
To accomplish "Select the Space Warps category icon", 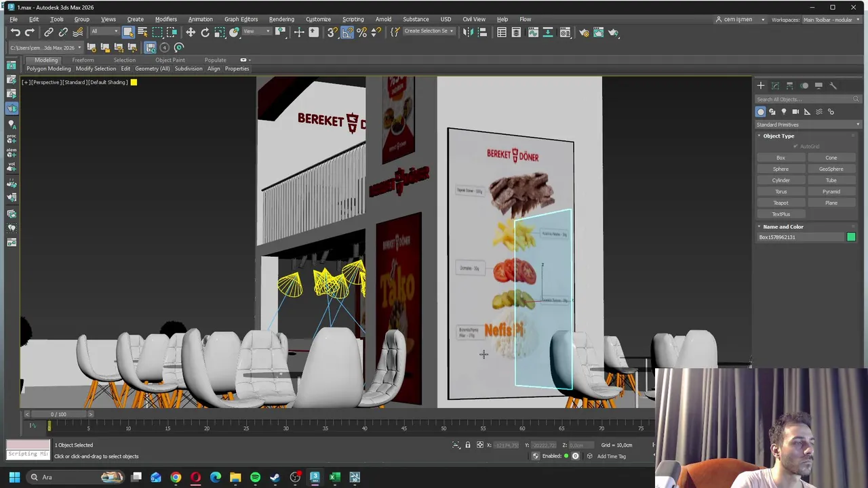I will [819, 112].
